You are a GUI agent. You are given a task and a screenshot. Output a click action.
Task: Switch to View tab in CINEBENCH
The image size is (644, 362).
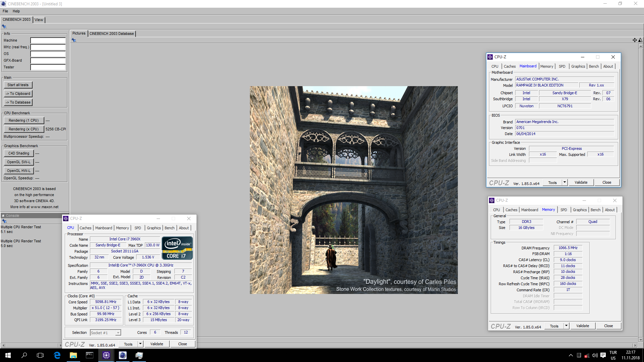tap(39, 20)
